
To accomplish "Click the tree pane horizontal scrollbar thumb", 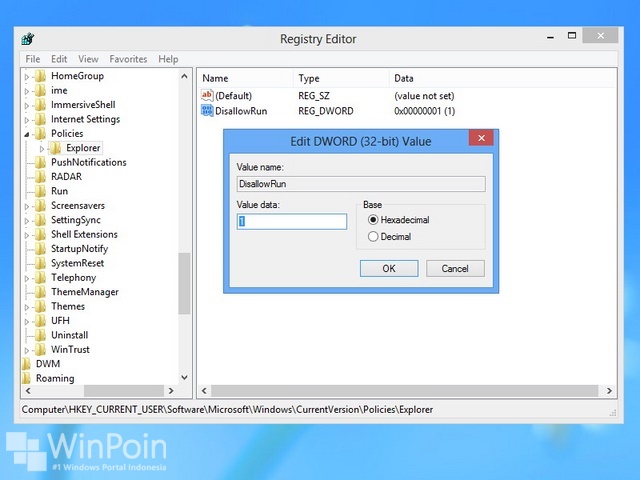I will (x=124, y=391).
